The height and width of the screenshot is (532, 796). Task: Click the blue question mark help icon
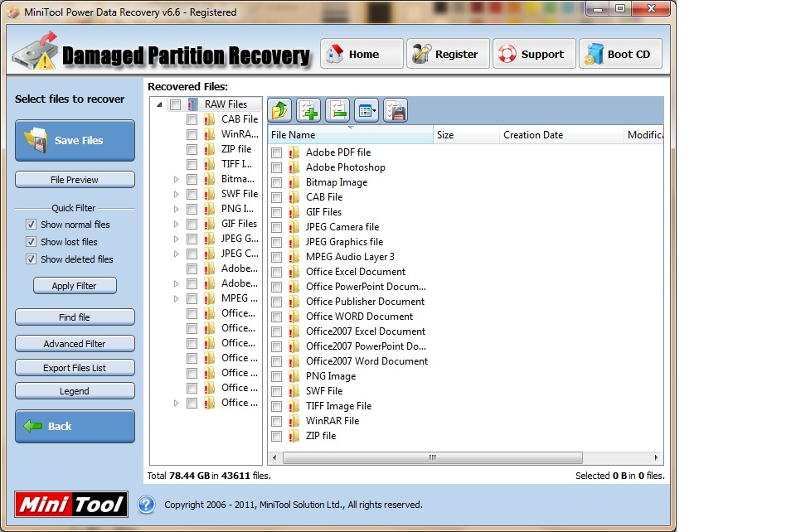pos(146,505)
